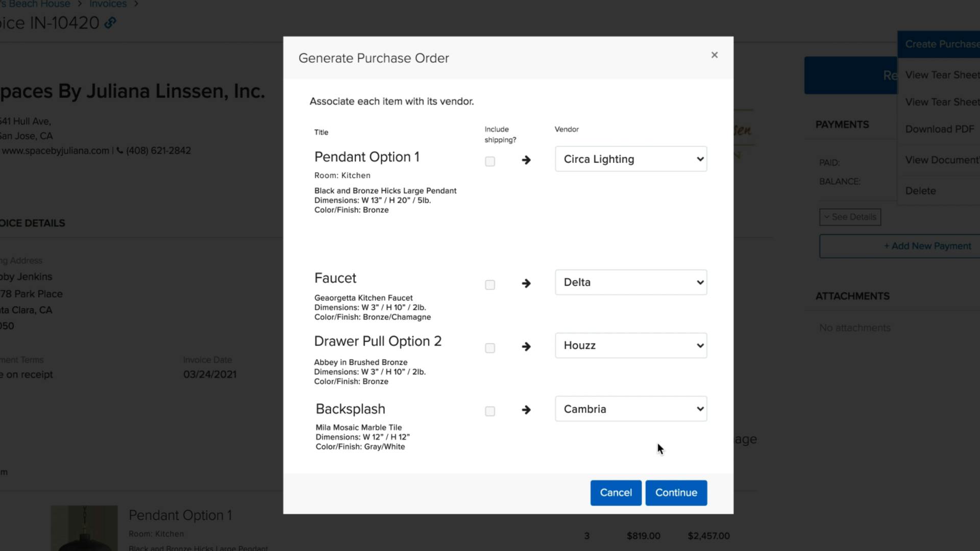The width and height of the screenshot is (980, 551).
Task: Click $819.00 unit price
Action: [644, 536]
